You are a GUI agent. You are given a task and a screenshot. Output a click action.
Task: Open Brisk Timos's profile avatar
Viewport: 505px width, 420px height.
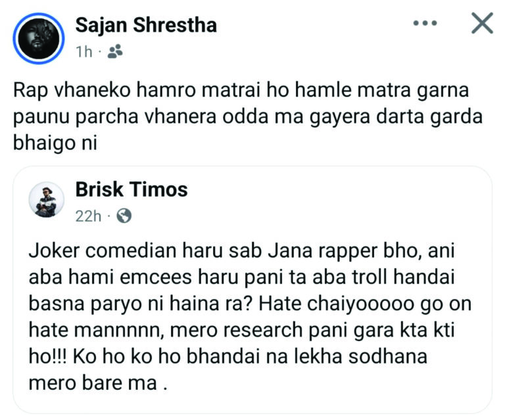[47, 200]
